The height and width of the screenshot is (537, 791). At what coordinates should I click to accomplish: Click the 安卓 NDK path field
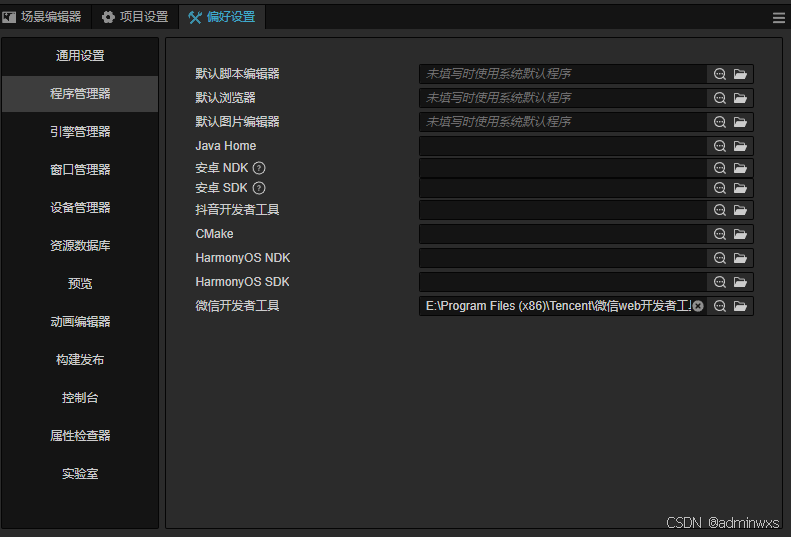click(x=562, y=168)
